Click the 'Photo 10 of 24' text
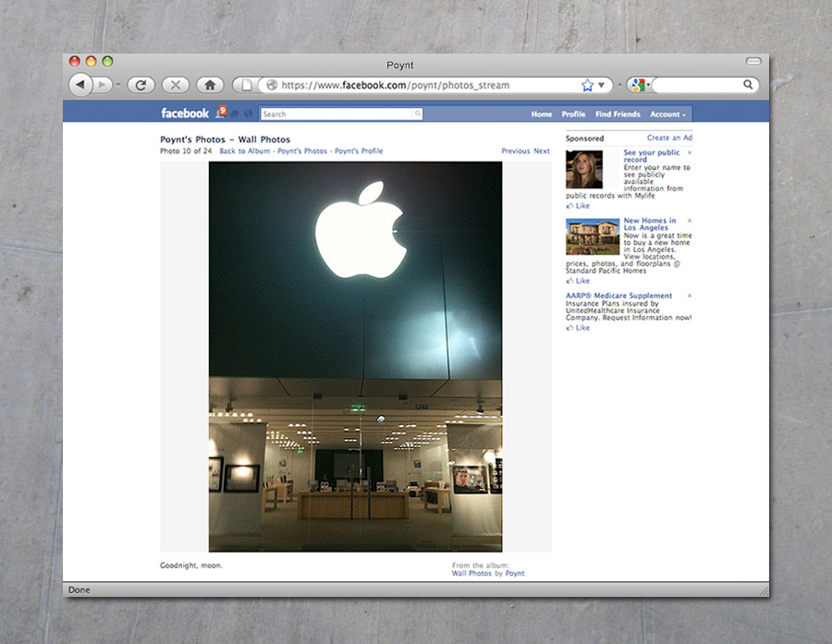The height and width of the screenshot is (644, 832). pyautogui.click(x=186, y=152)
